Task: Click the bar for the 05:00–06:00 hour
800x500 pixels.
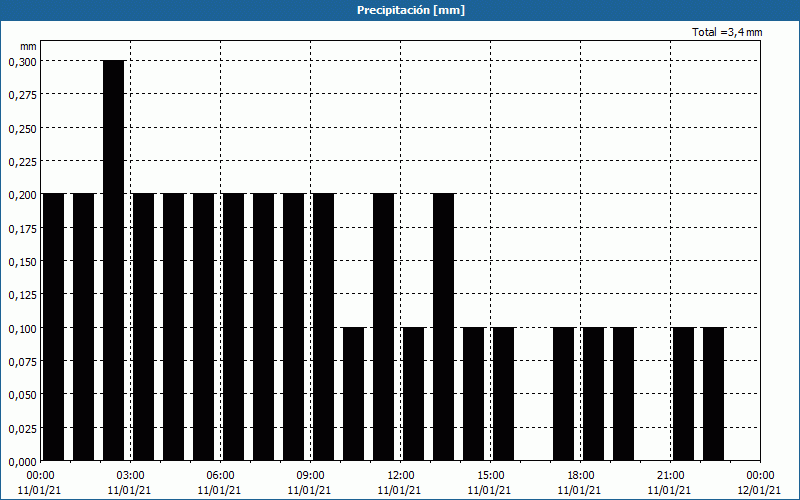Action: pyautogui.click(x=204, y=327)
